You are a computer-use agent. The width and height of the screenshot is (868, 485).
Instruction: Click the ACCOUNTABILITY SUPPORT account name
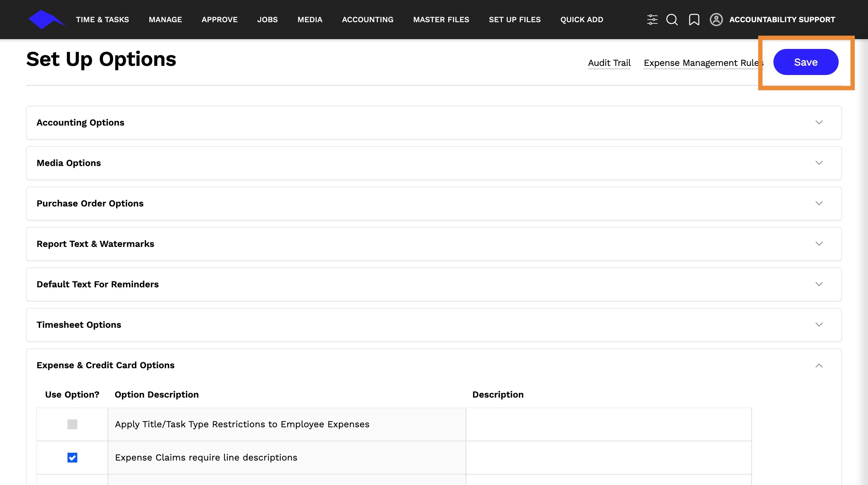pos(782,20)
